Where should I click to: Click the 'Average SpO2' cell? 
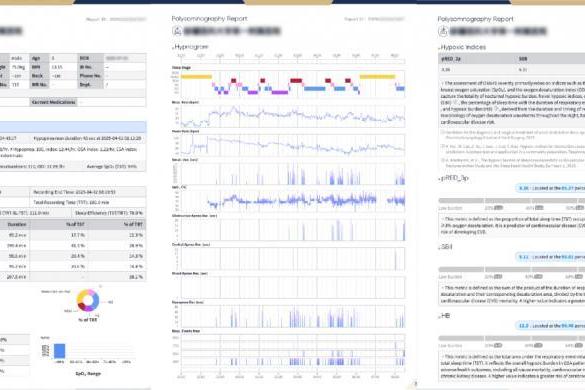(112, 166)
